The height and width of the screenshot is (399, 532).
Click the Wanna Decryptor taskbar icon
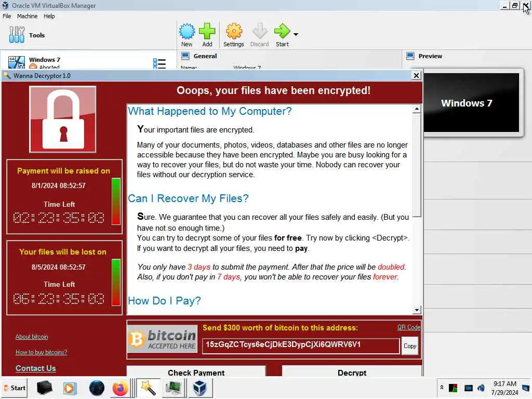click(x=148, y=388)
